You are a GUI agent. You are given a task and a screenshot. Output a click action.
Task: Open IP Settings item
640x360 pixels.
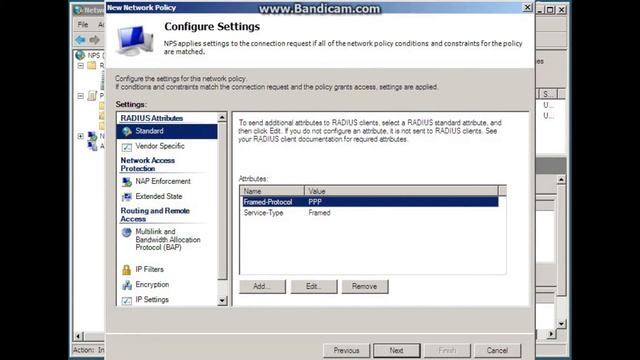click(151, 300)
